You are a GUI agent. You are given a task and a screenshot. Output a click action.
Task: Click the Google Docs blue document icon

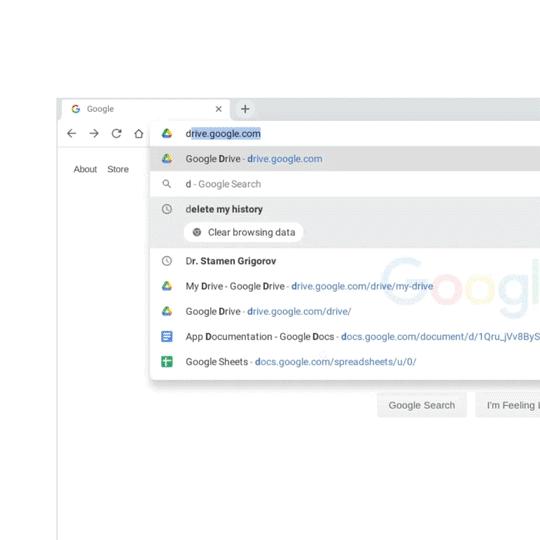coord(167,336)
